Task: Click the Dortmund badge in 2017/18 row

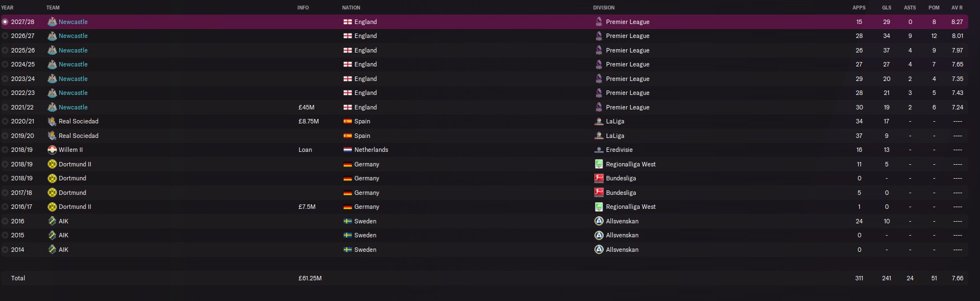Action: pyautogui.click(x=52, y=193)
